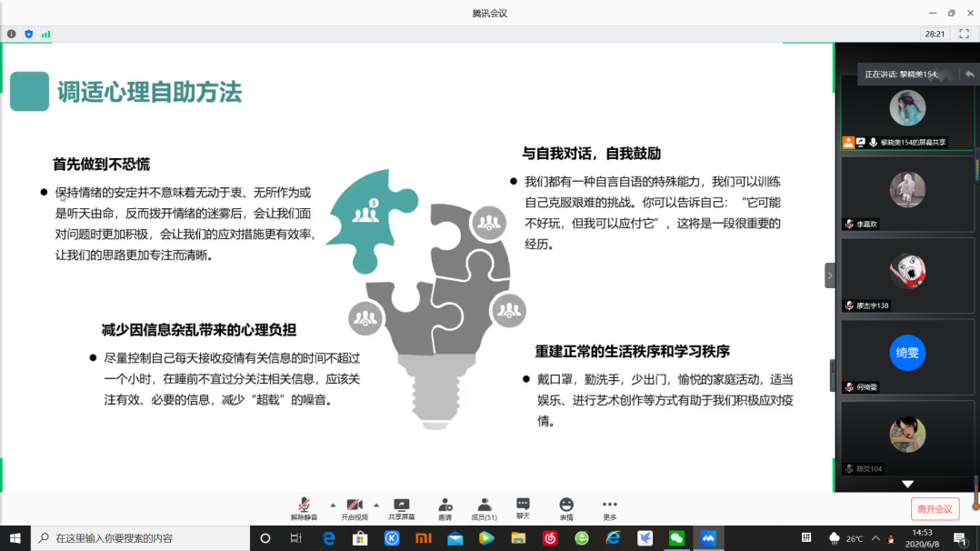This screenshot has width=980, height=551.
Task: Open the 更多 more options
Action: coord(609,507)
